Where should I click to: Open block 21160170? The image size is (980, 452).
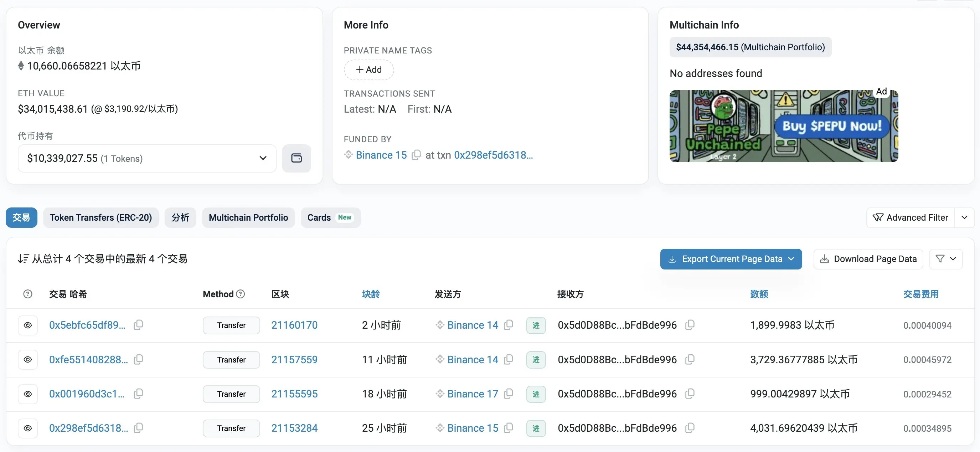pos(294,325)
